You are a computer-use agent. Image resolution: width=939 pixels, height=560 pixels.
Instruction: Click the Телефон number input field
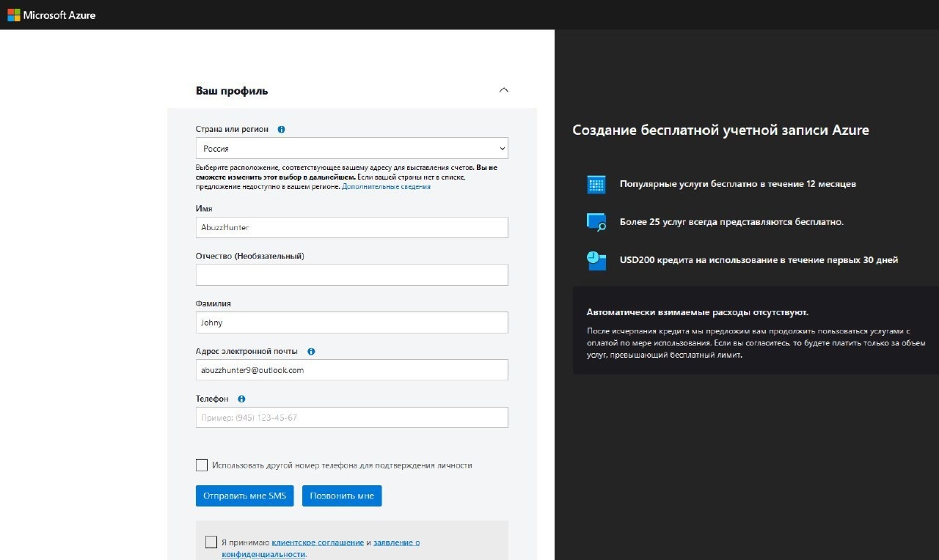[x=351, y=418]
